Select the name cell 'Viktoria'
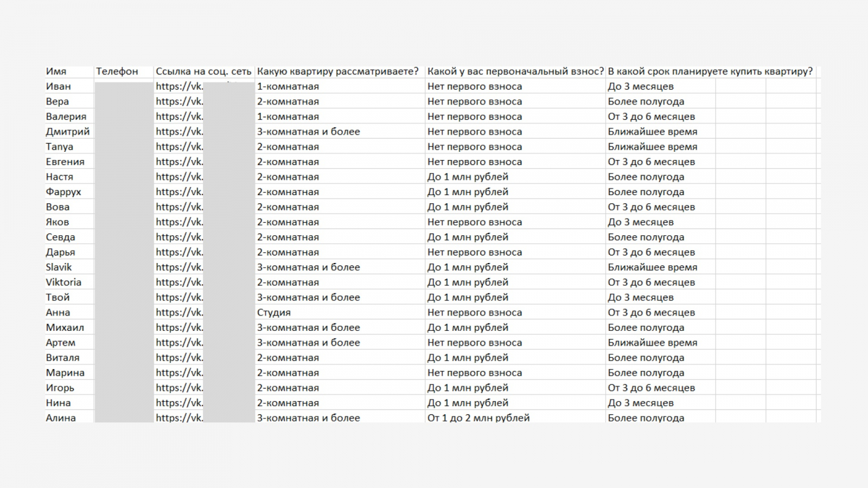Image resolution: width=868 pixels, height=488 pixels. [x=63, y=282]
